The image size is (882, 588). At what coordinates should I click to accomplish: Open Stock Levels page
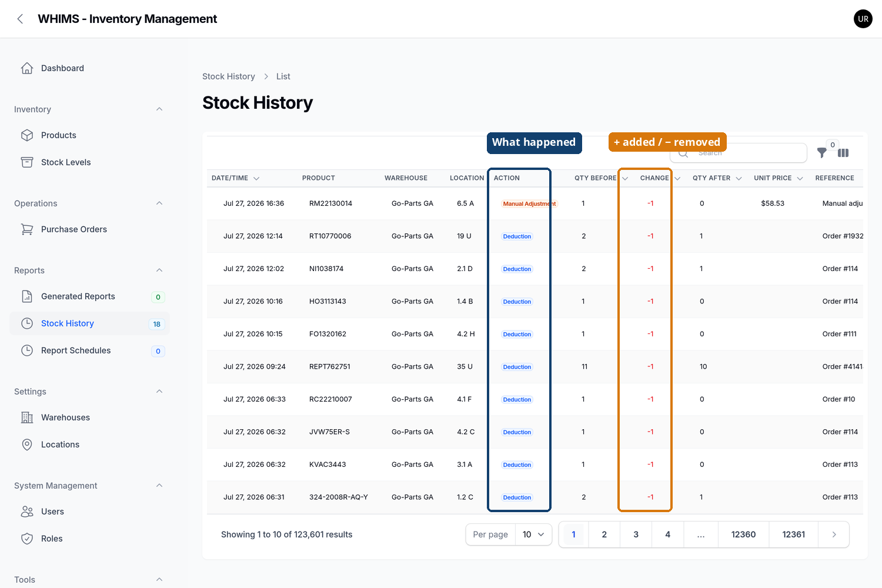[89, 162]
